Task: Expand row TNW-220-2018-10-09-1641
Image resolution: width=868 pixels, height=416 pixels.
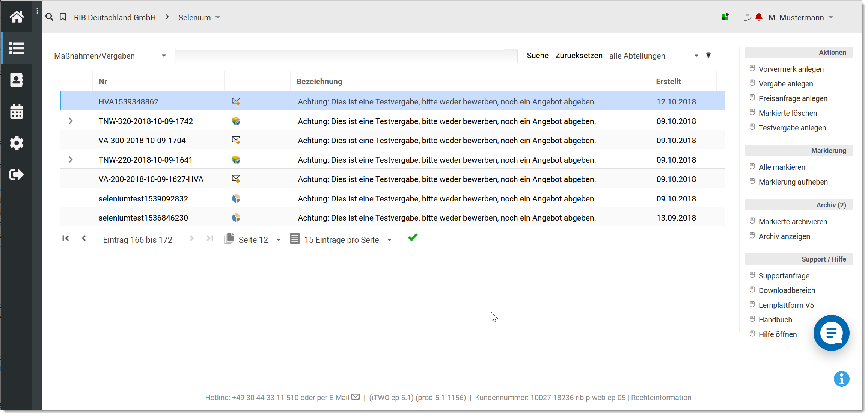Action: (71, 160)
